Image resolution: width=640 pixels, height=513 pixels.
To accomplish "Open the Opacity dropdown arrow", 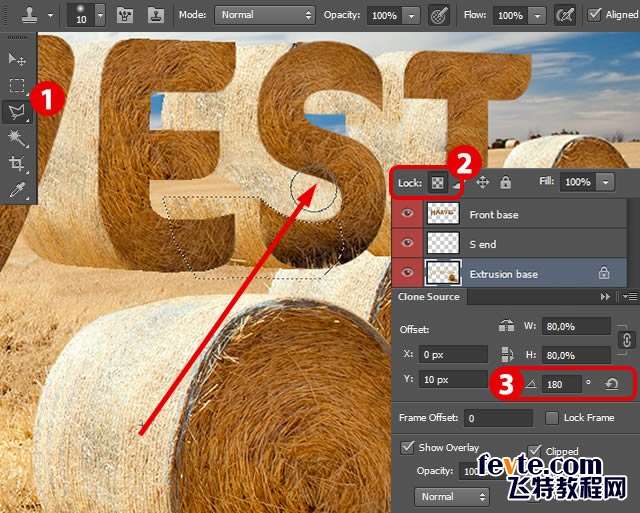I will coord(410,16).
